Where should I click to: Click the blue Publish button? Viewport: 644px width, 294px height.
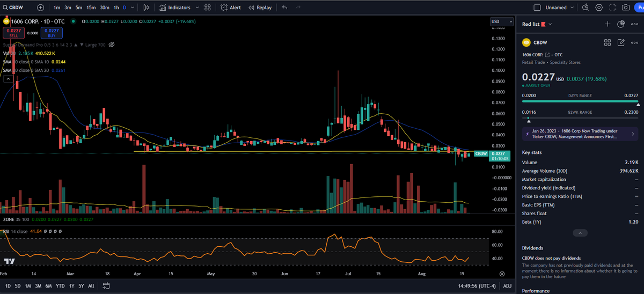pyautogui.click(x=640, y=8)
